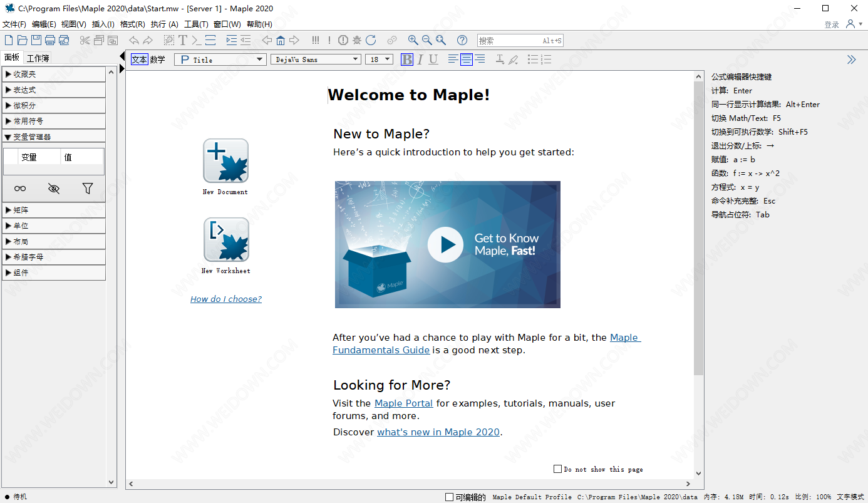
Task: Center align text
Action: (467, 60)
